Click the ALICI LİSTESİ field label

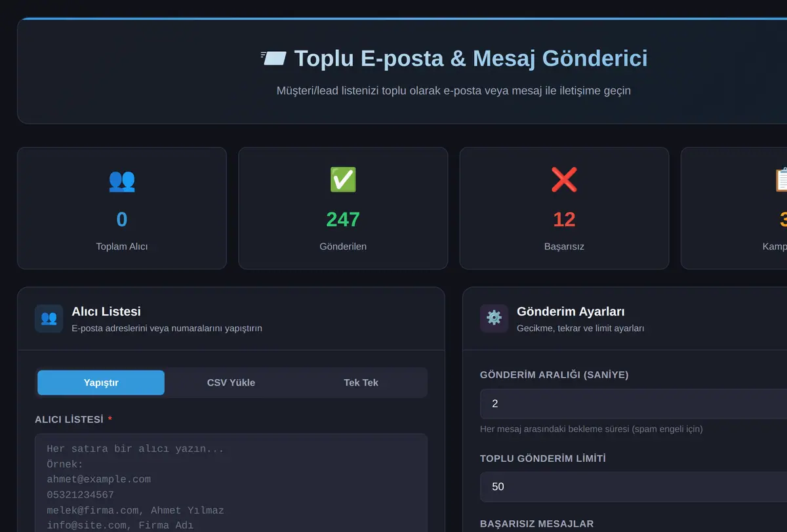coord(70,419)
